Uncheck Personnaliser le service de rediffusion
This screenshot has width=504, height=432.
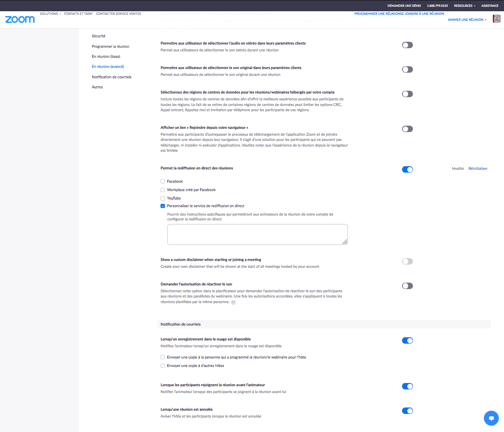click(x=163, y=206)
